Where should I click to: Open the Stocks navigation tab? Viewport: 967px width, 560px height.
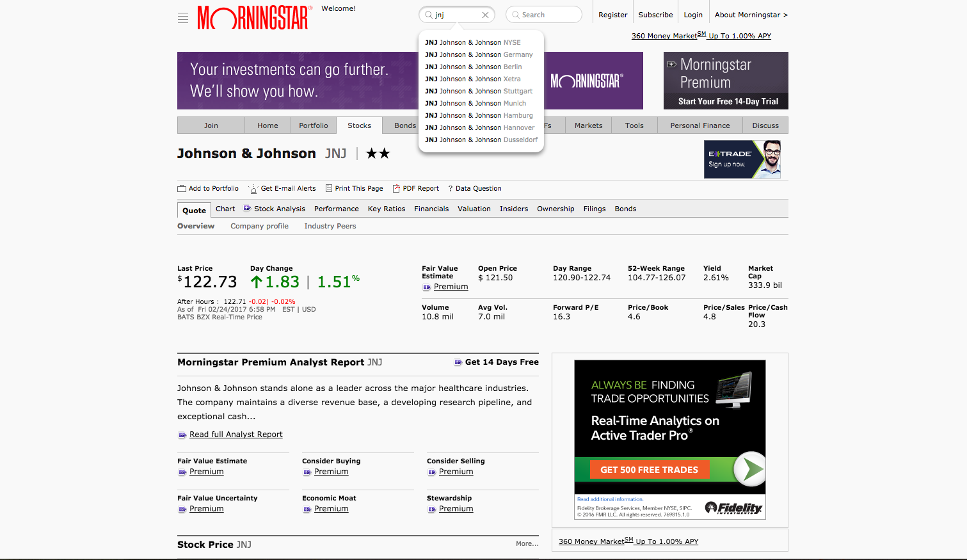359,125
